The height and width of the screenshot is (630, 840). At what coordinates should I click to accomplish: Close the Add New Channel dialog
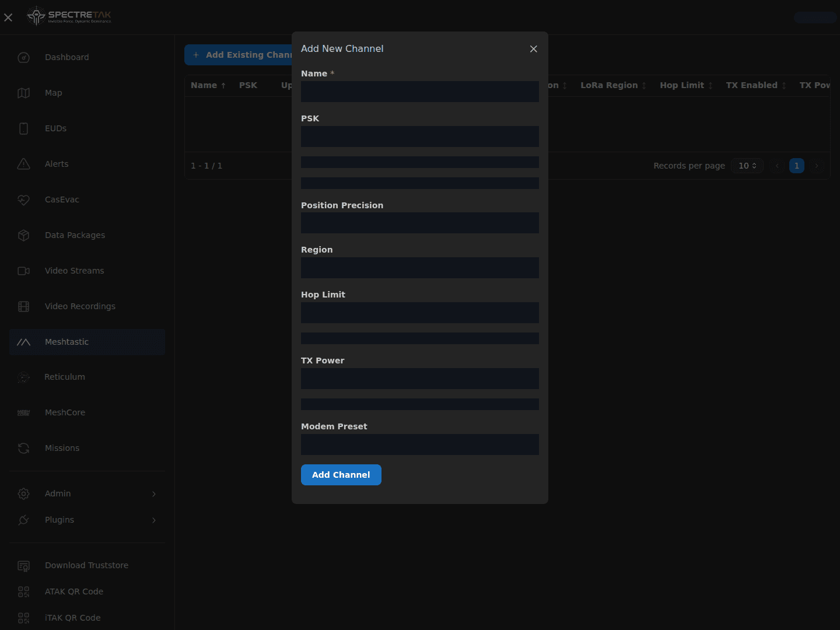(533, 49)
